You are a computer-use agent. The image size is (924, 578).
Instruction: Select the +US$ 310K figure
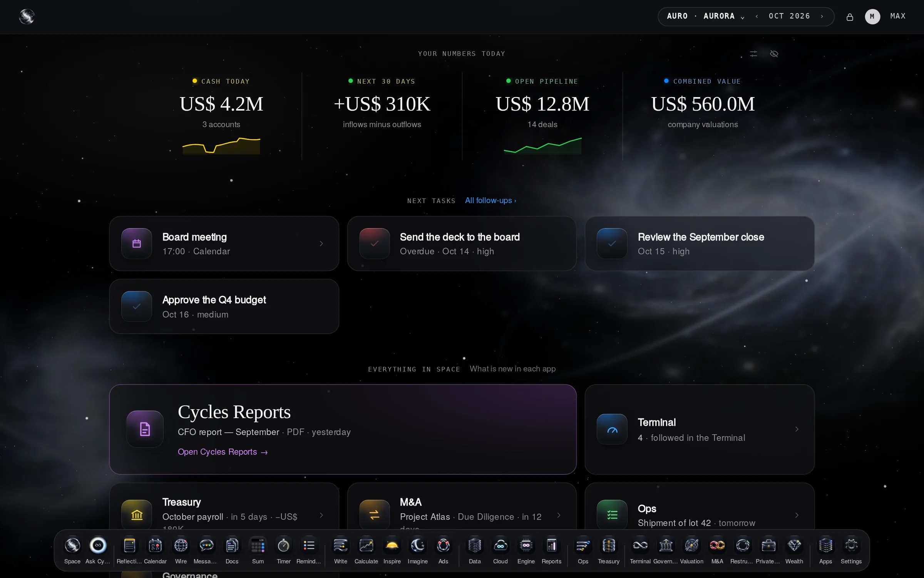[382, 104]
